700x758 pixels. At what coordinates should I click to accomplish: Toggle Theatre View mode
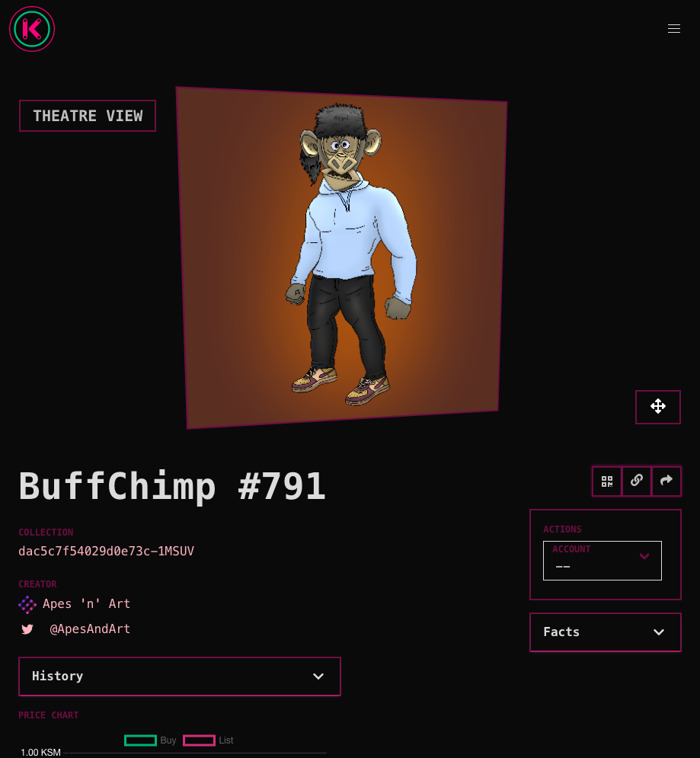[x=88, y=116]
